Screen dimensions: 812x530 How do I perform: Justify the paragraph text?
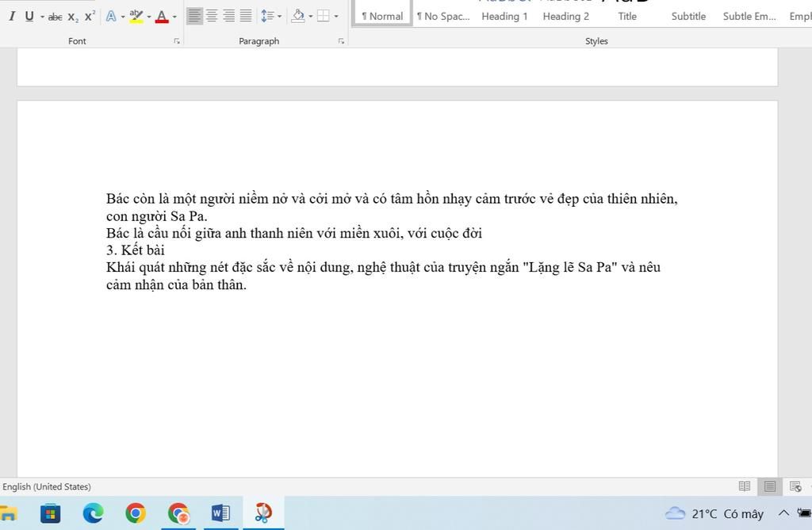pos(246,16)
